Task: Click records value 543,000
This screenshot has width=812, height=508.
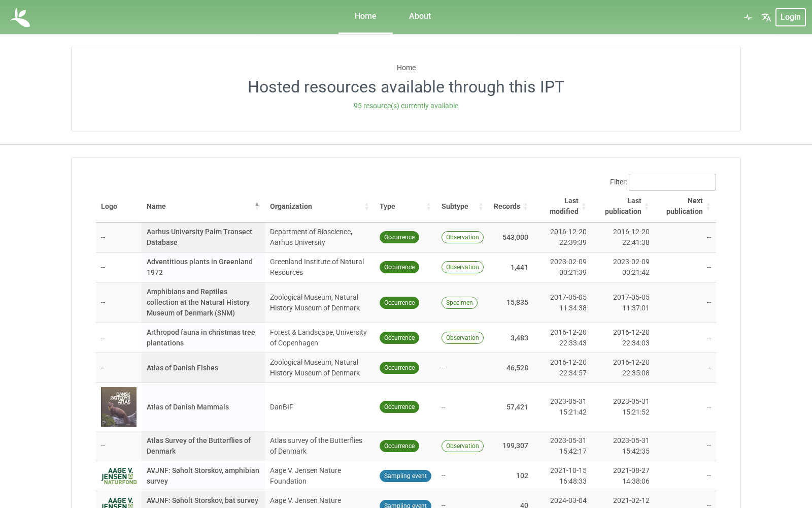Action: (x=515, y=237)
